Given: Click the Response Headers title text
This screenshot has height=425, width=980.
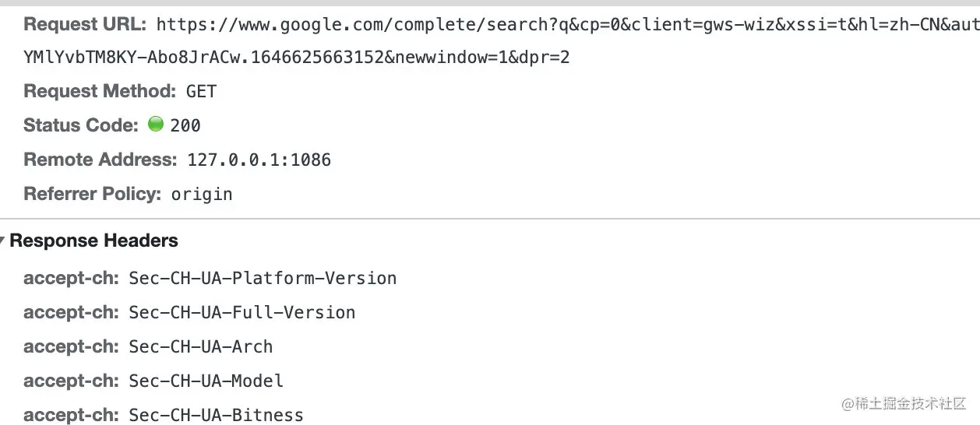Looking at the screenshot, I should 94,241.
